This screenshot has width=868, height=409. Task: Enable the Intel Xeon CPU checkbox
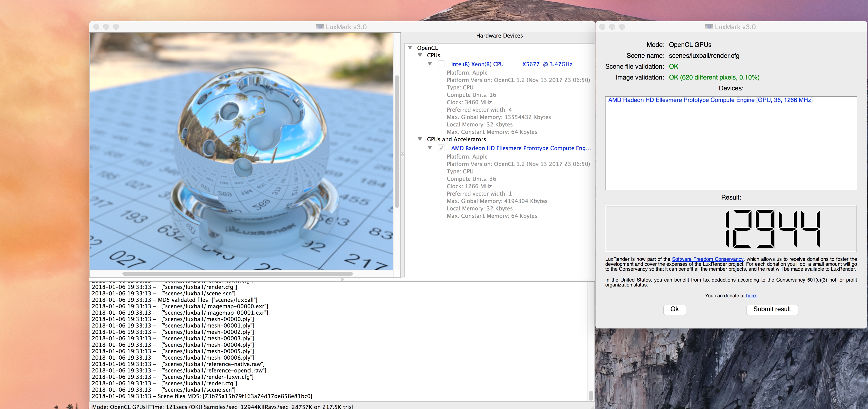pyautogui.click(x=441, y=64)
